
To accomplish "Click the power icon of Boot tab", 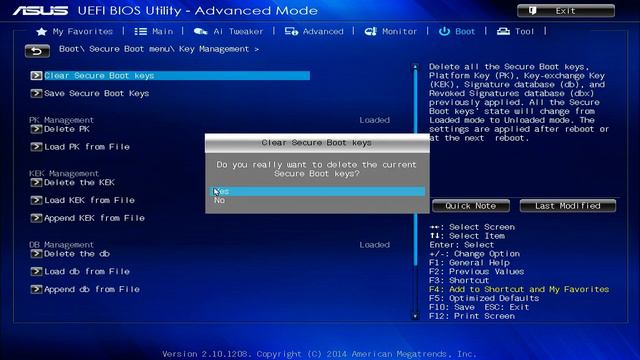I will point(444,31).
